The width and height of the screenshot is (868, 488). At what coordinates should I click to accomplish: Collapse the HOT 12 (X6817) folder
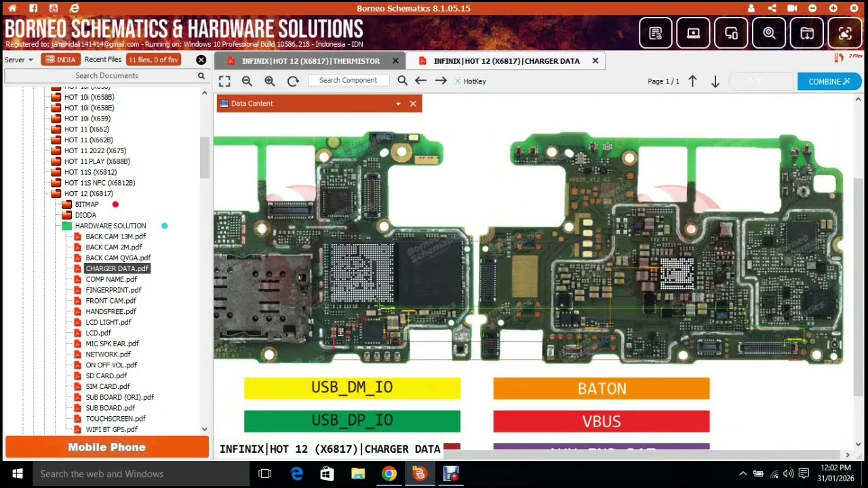click(88, 194)
